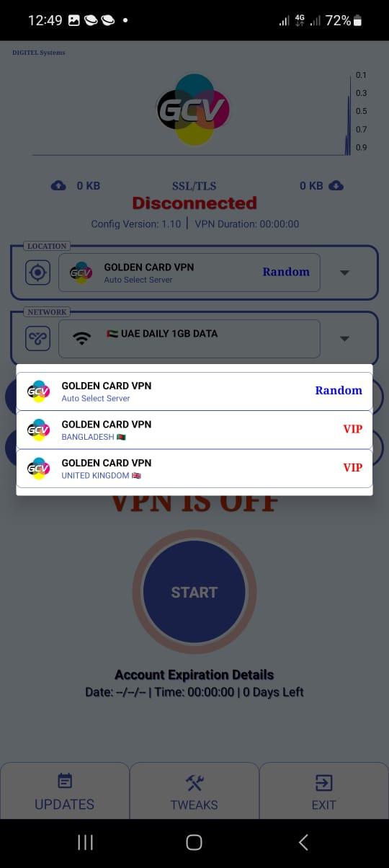Image resolution: width=389 pixels, height=868 pixels.
Task: Tap the GCV logo at top
Action: [194, 110]
